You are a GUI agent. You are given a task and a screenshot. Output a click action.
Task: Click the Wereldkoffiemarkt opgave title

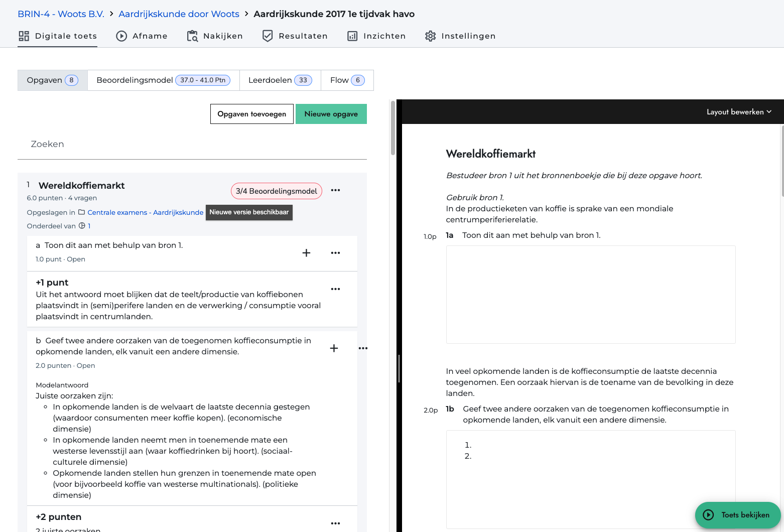tap(82, 186)
